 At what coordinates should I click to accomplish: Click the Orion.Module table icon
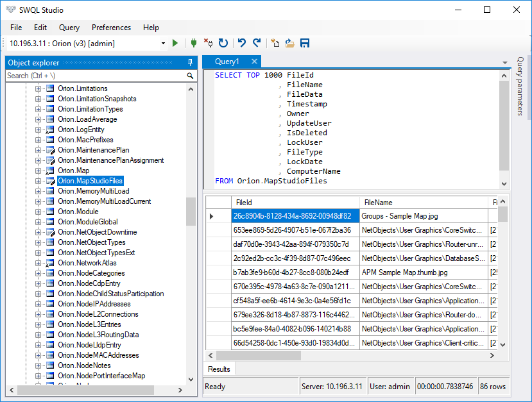tap(50, 212)
